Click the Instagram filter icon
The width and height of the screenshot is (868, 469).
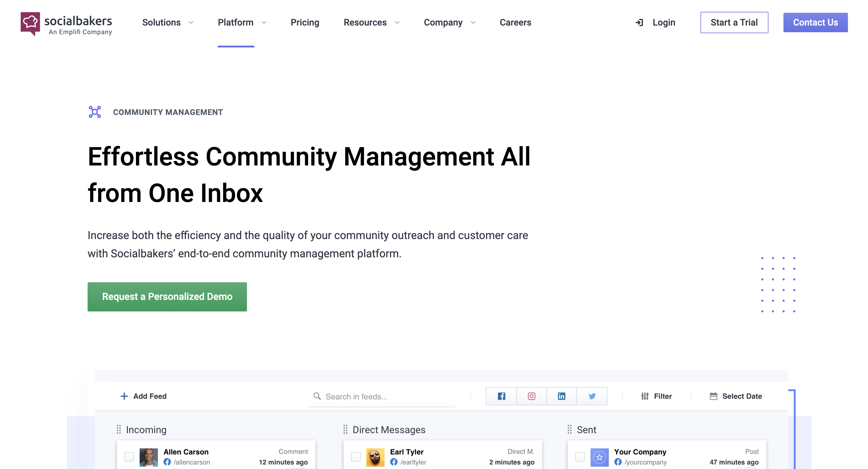pos(531,396)
